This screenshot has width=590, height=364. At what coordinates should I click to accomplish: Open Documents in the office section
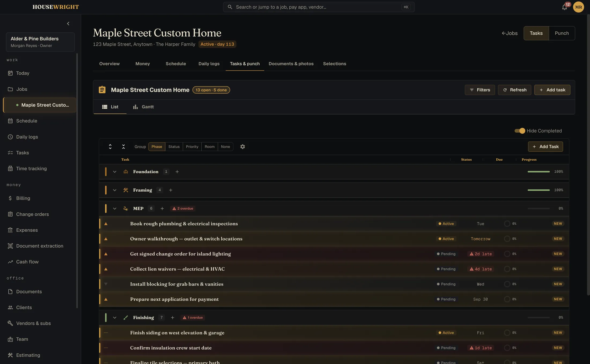[40, 292]
